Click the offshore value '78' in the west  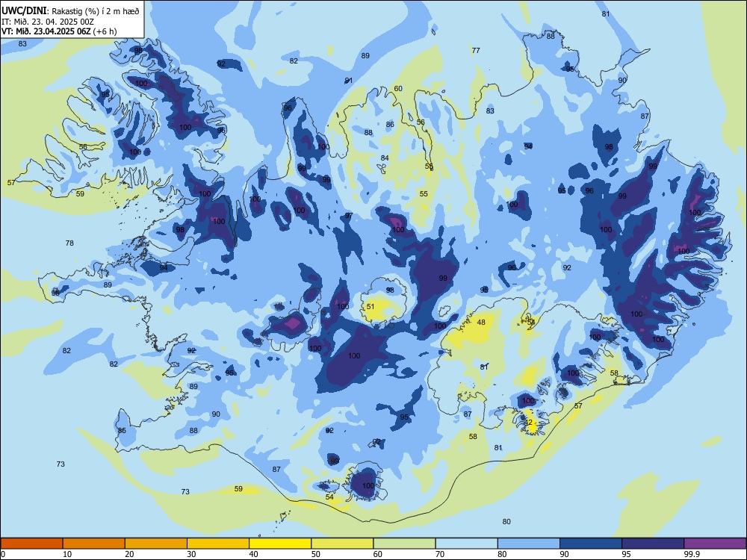click(x=69, y=243)
